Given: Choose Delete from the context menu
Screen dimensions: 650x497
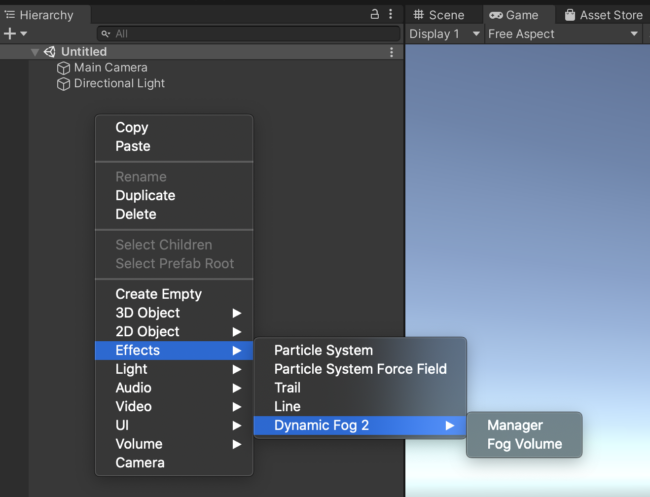Looking at the screenshot, I should [x=174, y=214].
